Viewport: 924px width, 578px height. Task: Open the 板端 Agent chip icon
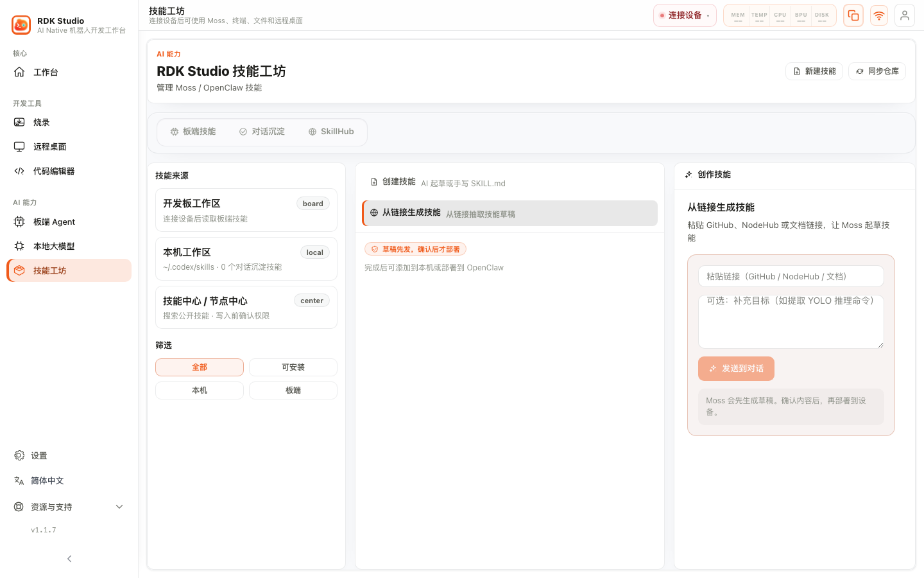tap(19, 222)
